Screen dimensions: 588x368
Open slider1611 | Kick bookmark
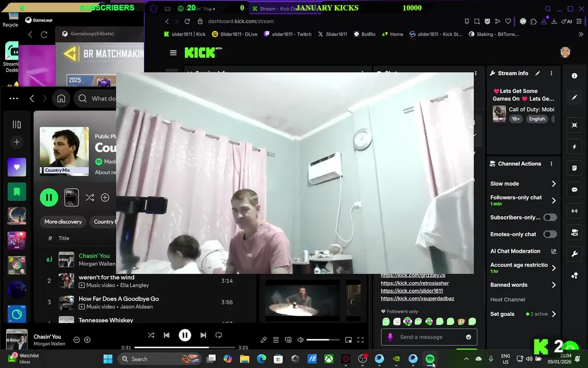(185, 34)
